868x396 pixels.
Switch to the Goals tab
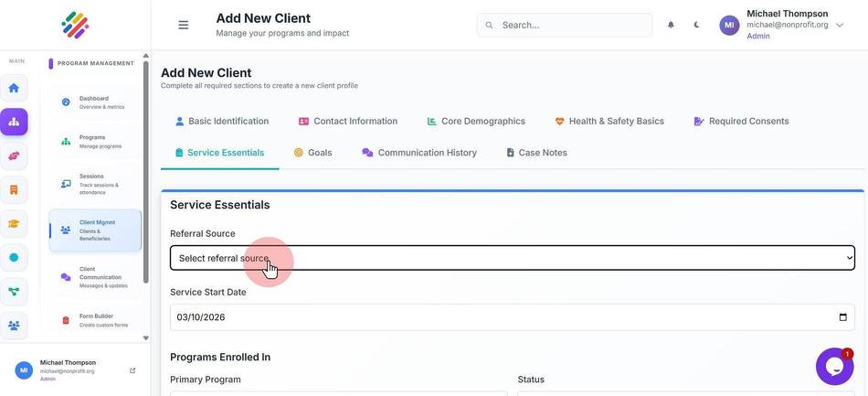[x=312, y=153]
